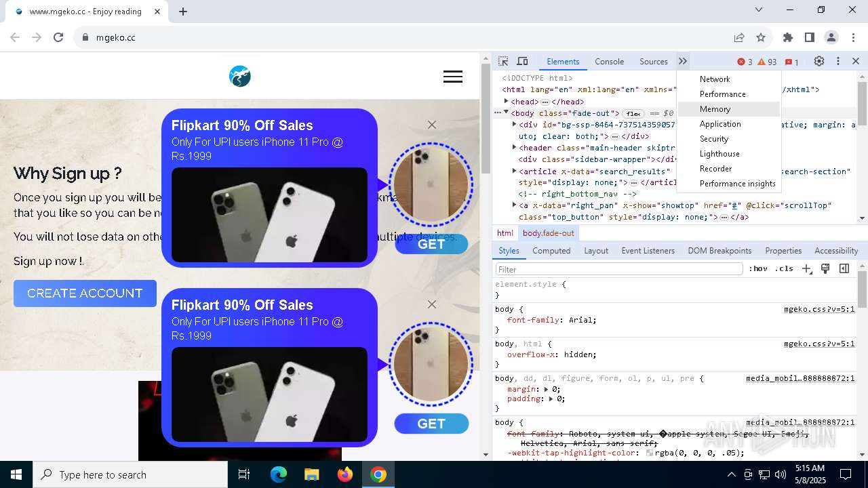Toggle rendering emulations brush icon
The height and width of the screenshot is (488, 868).
(x=825, y=269)
